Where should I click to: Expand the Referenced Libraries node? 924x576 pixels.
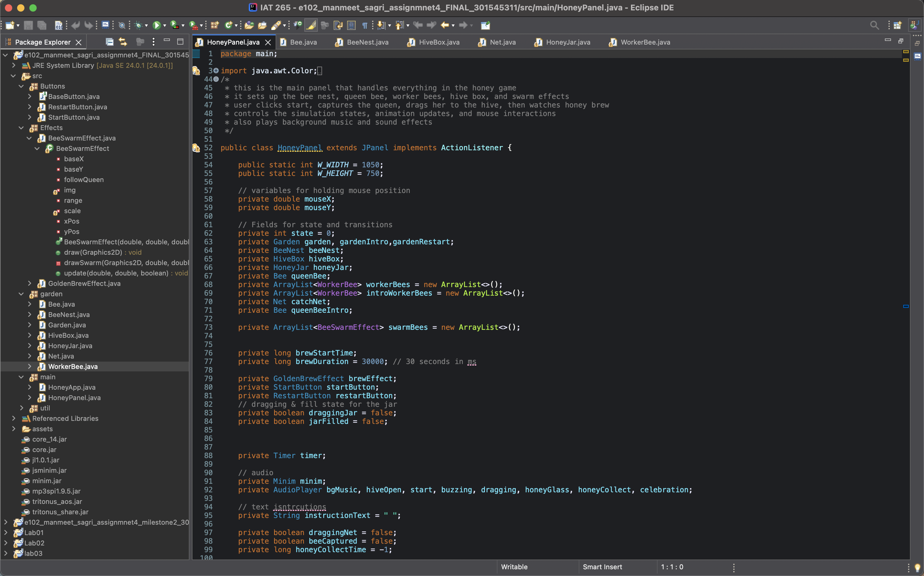(14, 418)
